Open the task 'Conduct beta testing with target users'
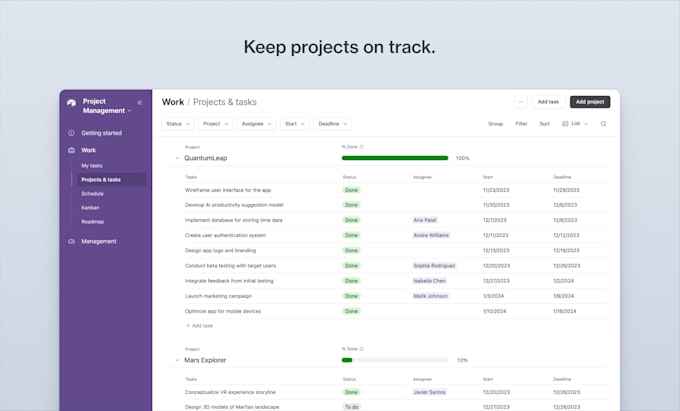 coord(230,266)
